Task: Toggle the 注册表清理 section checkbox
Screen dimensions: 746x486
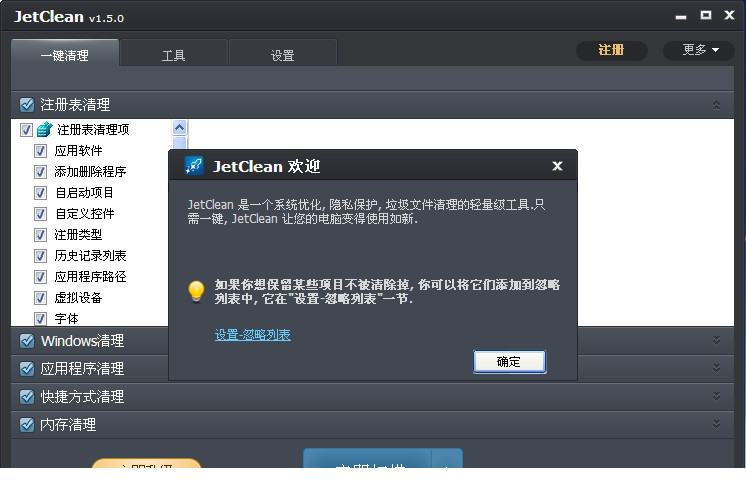Action: tap(27, 104)
